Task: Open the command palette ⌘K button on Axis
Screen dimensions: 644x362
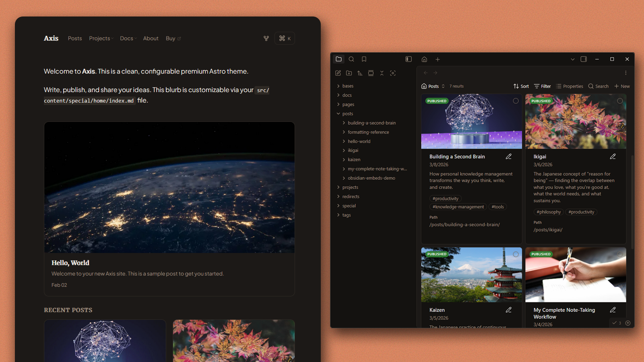Action: pos(285,38)
